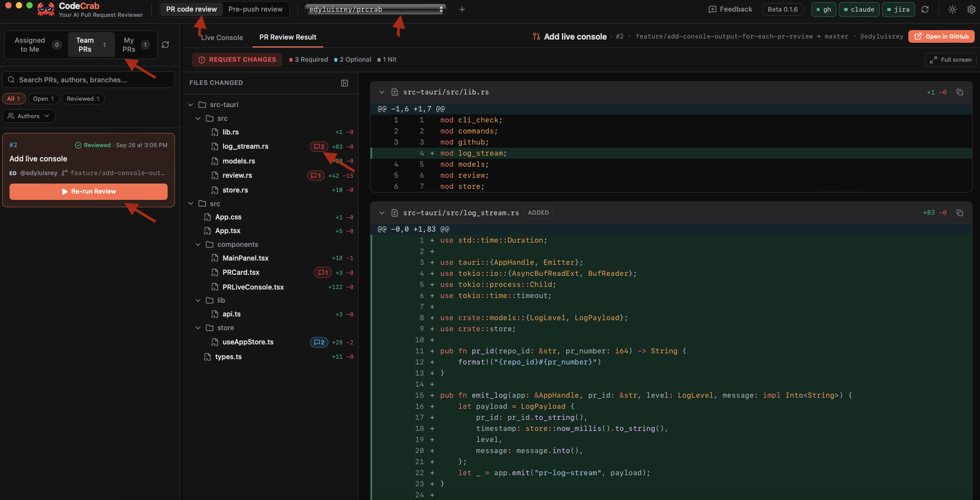Click the sync icon beside jira
980x500 pixels.
925,9
